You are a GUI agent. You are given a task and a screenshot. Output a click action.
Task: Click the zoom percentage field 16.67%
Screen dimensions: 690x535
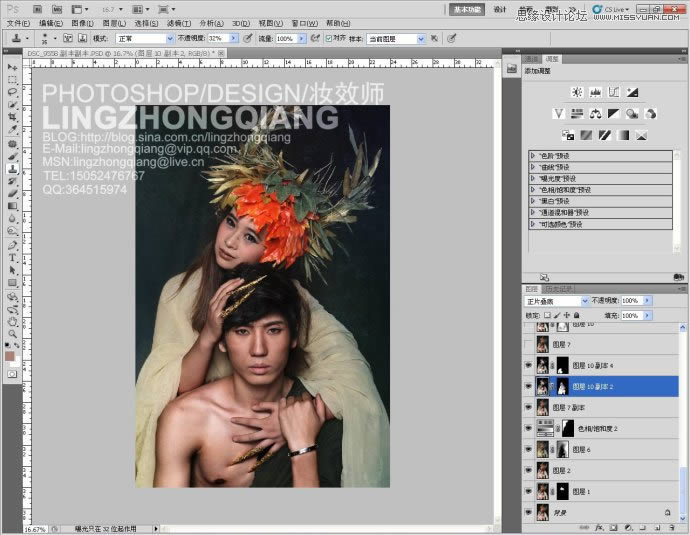[x=35, y=529]
